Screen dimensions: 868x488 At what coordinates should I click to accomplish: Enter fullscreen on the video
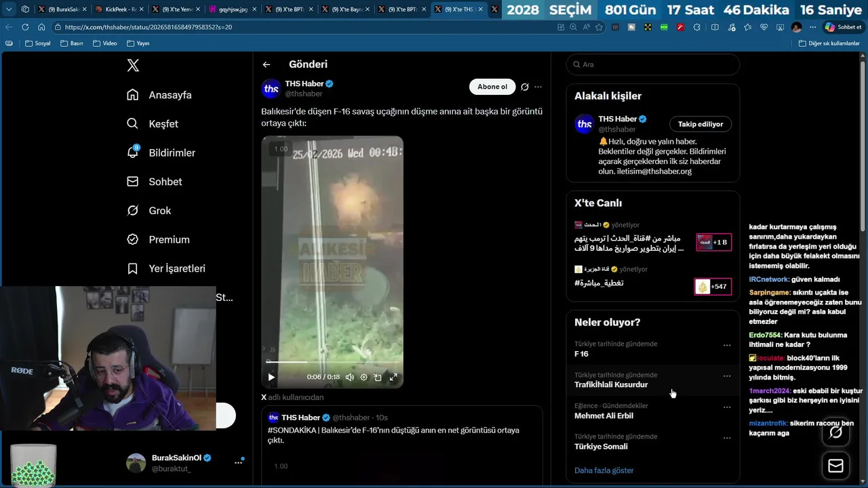393,378
